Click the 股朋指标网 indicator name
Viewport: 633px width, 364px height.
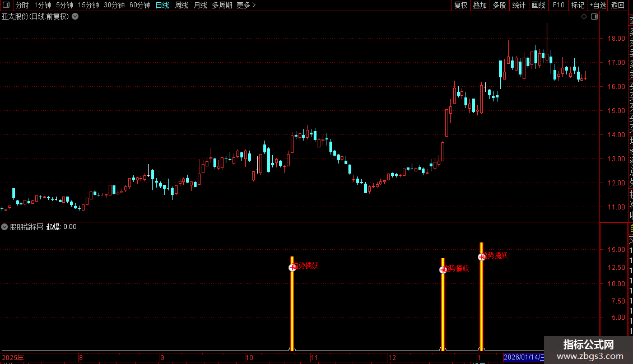point(27,227)
